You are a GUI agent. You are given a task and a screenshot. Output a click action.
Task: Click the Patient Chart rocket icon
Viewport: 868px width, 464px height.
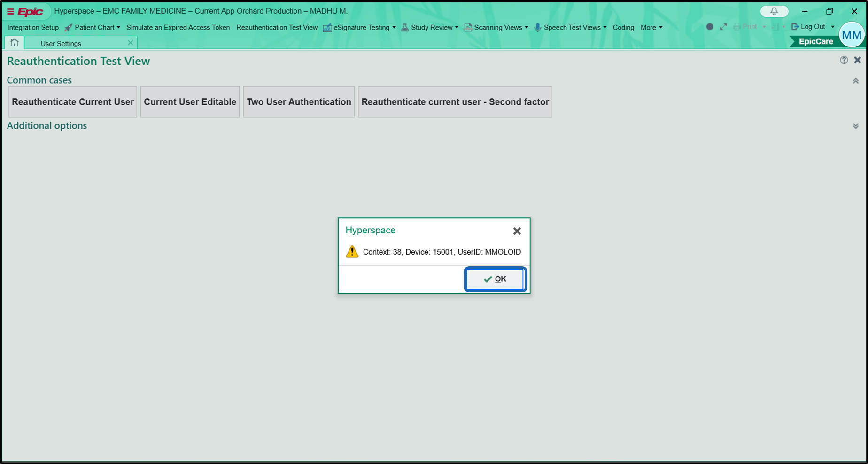(x=69, y=28)
